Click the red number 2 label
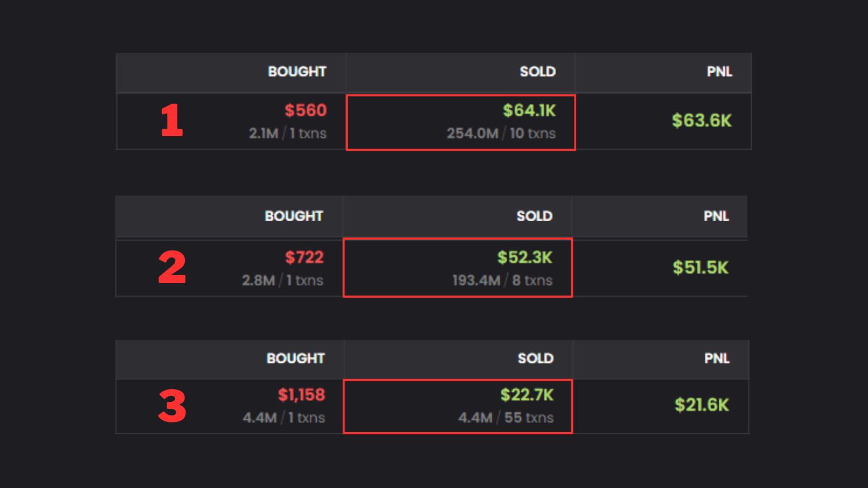868x488 pixels. point(172,267)
